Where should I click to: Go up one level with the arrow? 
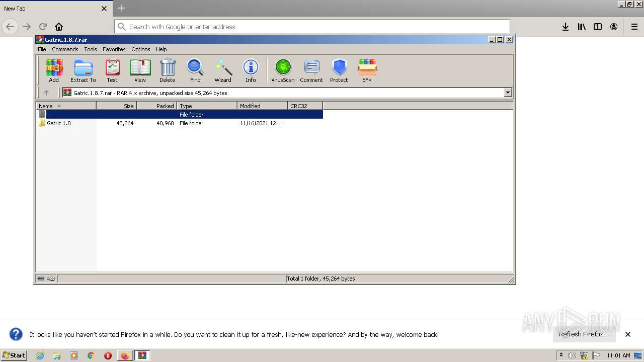[x=46, y=93]
